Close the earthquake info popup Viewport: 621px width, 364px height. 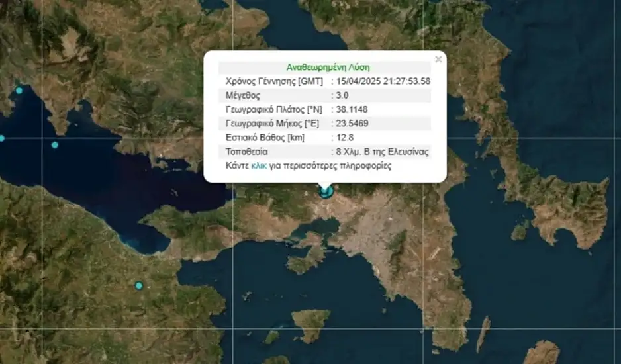438,60
